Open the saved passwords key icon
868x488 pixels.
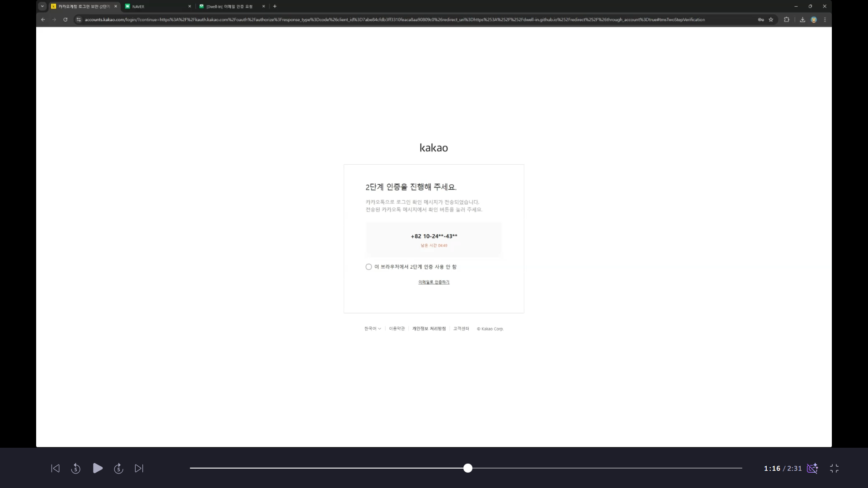point(761,19)
